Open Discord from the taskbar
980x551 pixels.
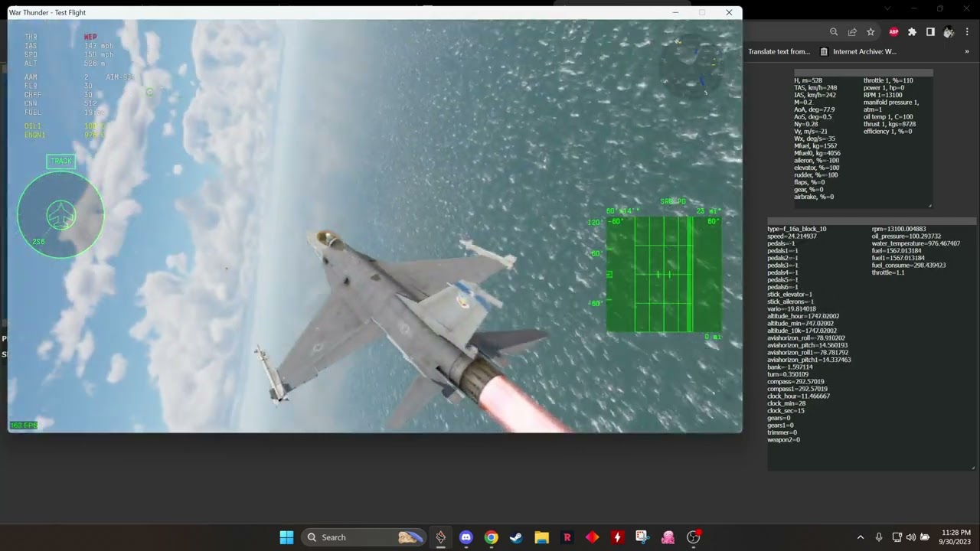click(x=465, y=537)
